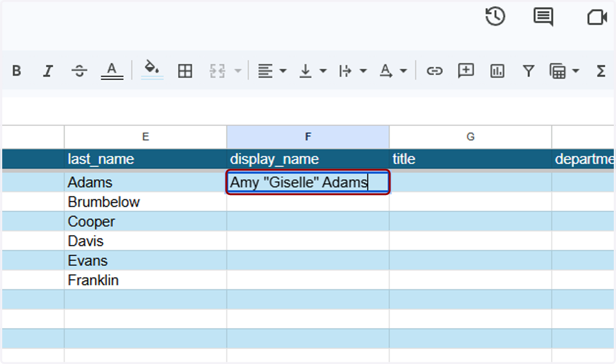
Task: Toggle strikethrough formatting
Action: pos(79,71)
